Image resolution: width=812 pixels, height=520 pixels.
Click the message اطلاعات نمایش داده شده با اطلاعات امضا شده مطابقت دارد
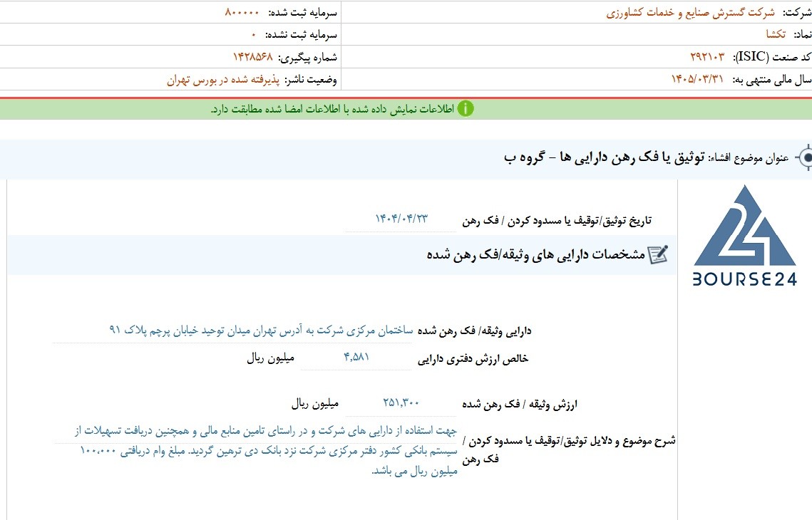point(332,109)
